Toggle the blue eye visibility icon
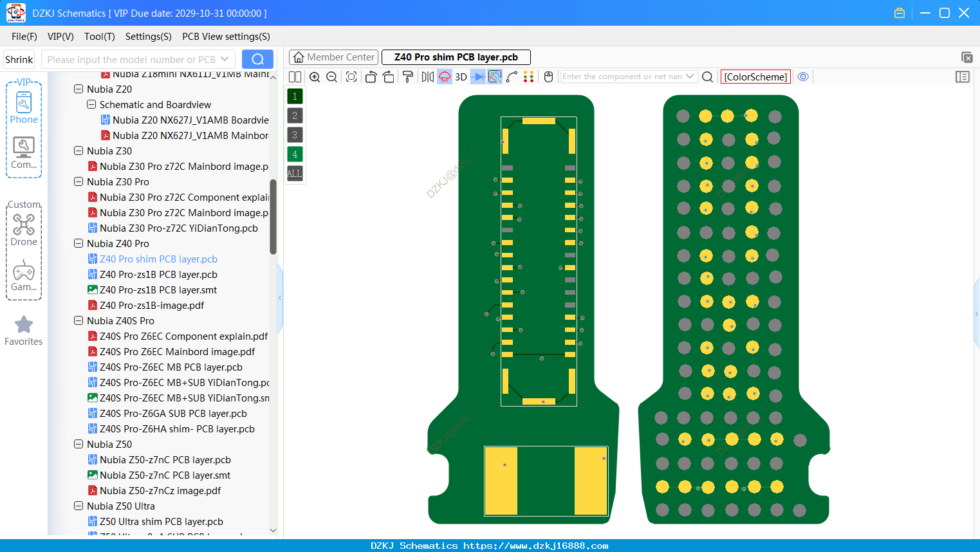The height and width of the screenshot is (552, 980). 803,77
